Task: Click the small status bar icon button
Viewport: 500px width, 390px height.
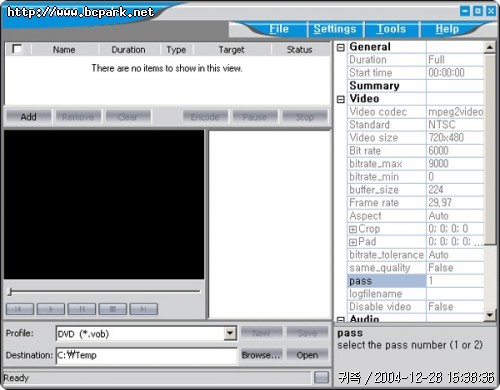Action: pyautogui.click(x=321, y=377)
